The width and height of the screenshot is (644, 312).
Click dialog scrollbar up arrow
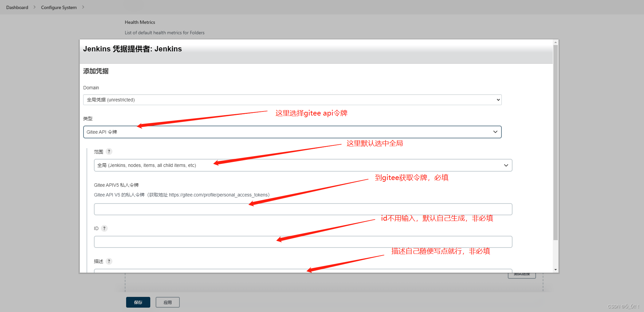click(556, 42)
